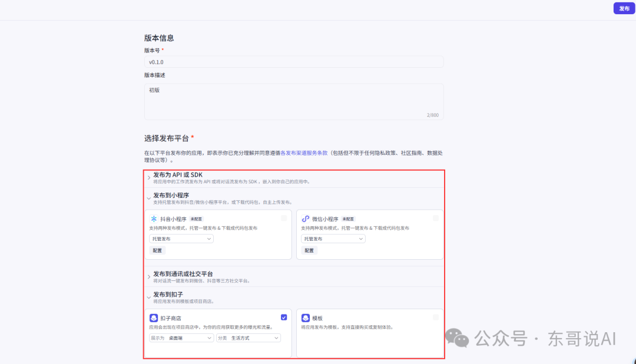Screen dimensions: 636x364
Task: Click 配置 button under 抖音小程序
Action: 157,250
